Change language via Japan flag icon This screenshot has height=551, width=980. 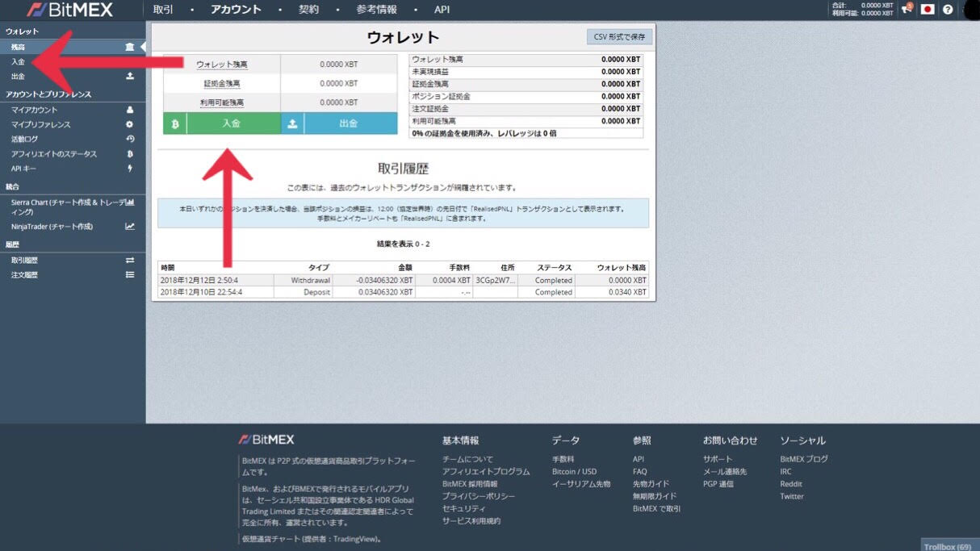point(928,10)
